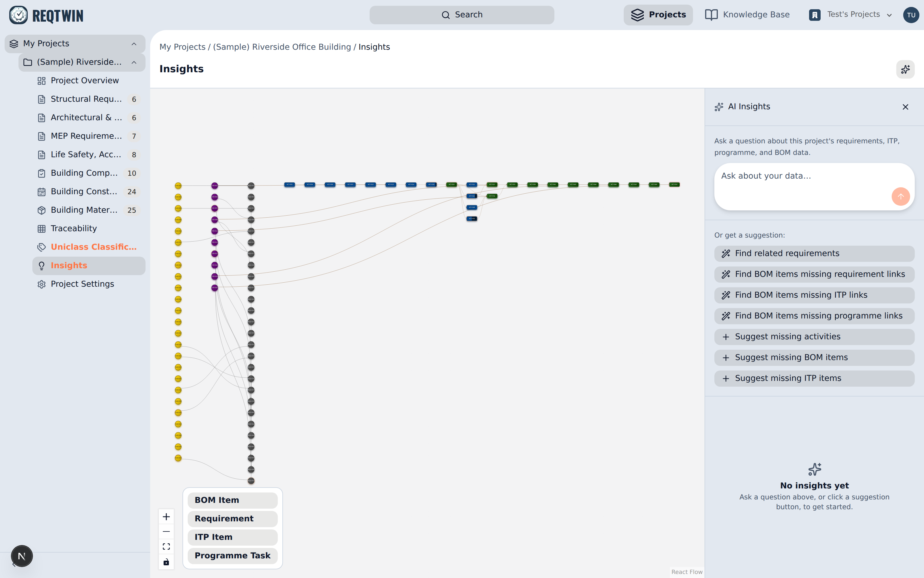Click the TU user avatar

pyautogui.click(x=911, y=15)
